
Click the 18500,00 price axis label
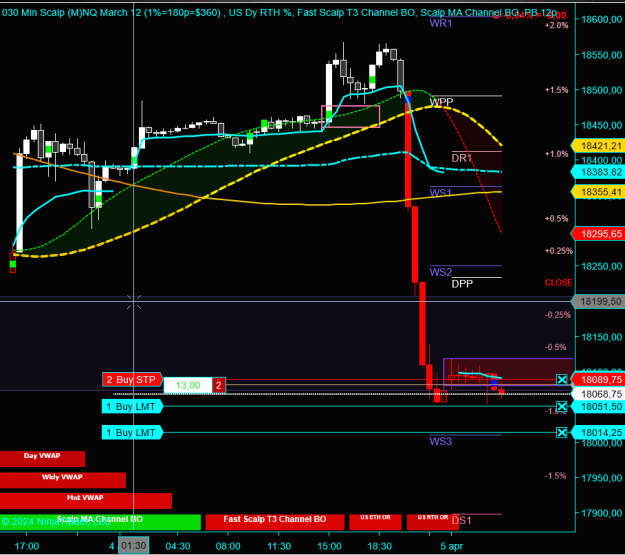[x=601, y=90]
